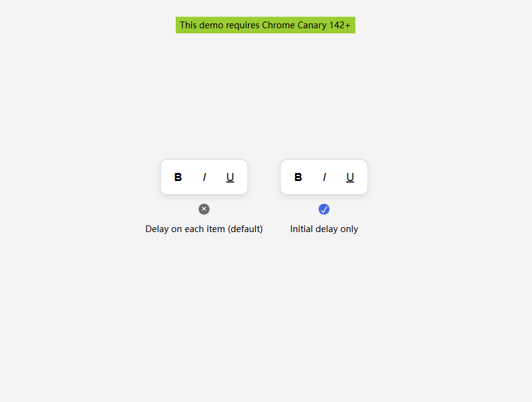Apply underline in the "Delay on each item" toolbar

[230, 177]
